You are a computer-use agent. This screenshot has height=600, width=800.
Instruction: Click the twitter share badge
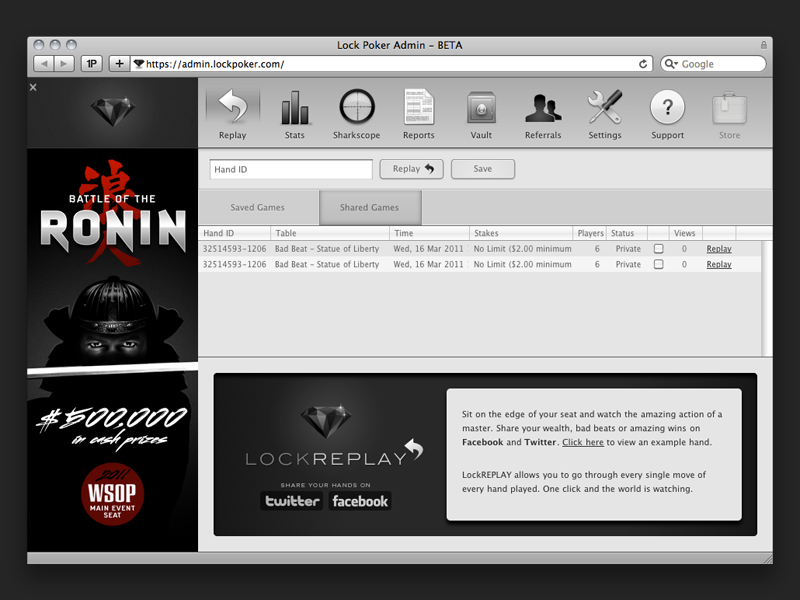tap(292, 501)
